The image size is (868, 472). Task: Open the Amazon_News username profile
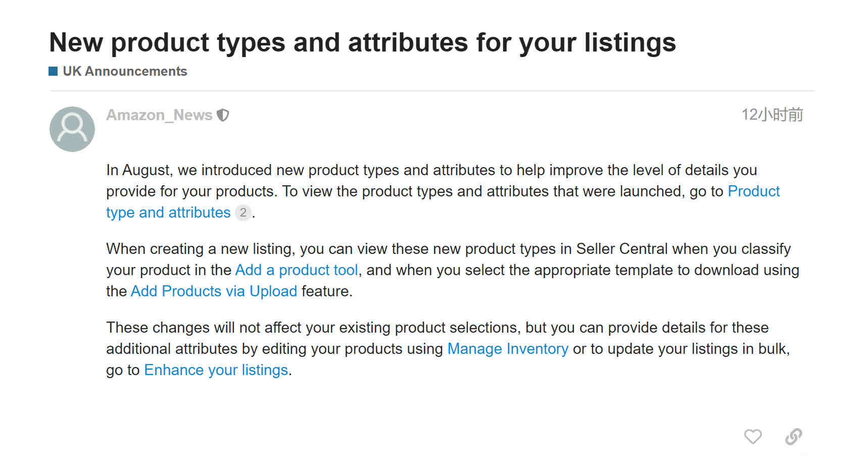coord(159,115)
